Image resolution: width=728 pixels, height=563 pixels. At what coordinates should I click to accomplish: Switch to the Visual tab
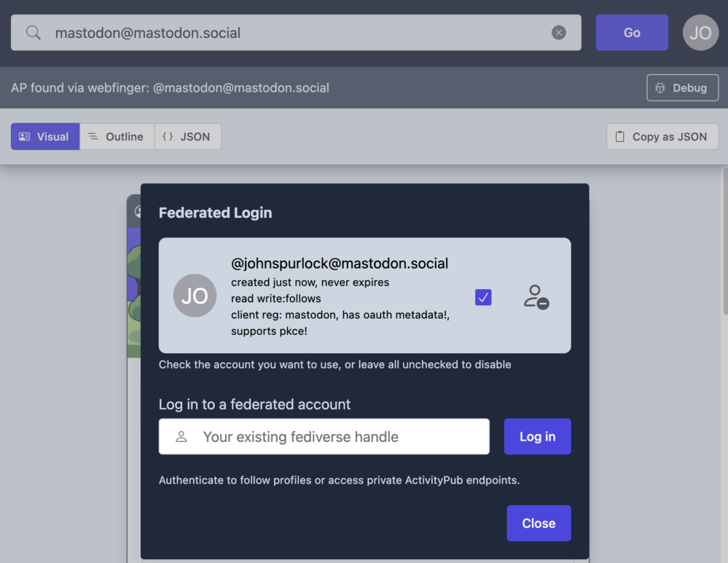[x=44, y=136]
